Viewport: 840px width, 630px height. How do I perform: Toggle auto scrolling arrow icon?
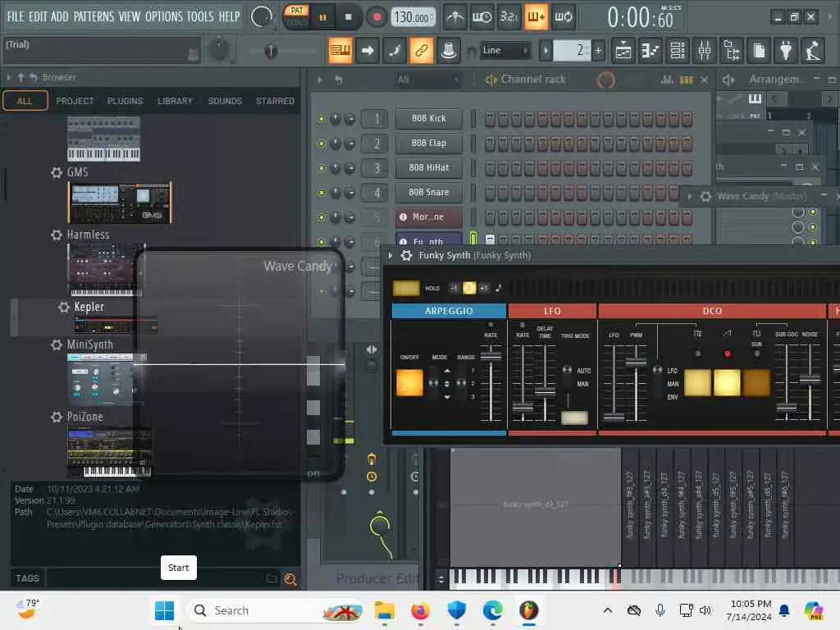[x=367, y=50]
